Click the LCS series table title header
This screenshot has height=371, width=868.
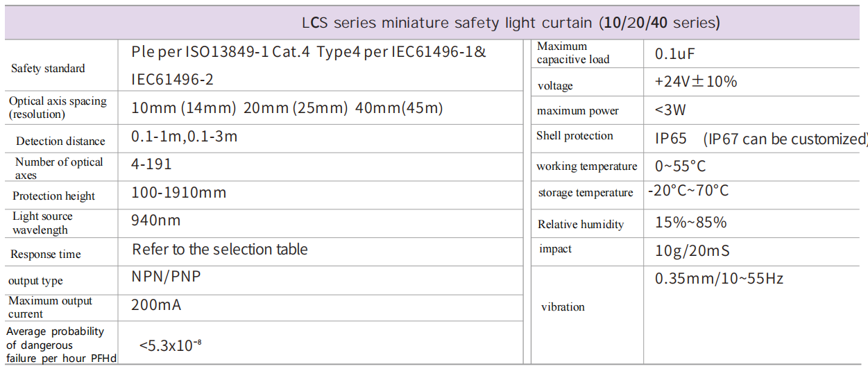coord(510,23)
